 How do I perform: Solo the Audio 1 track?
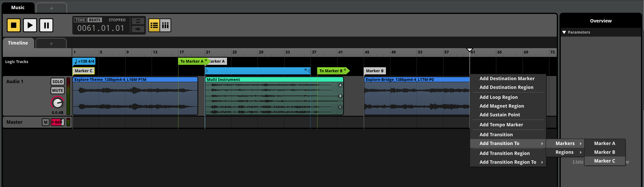(x=57, y=82)
